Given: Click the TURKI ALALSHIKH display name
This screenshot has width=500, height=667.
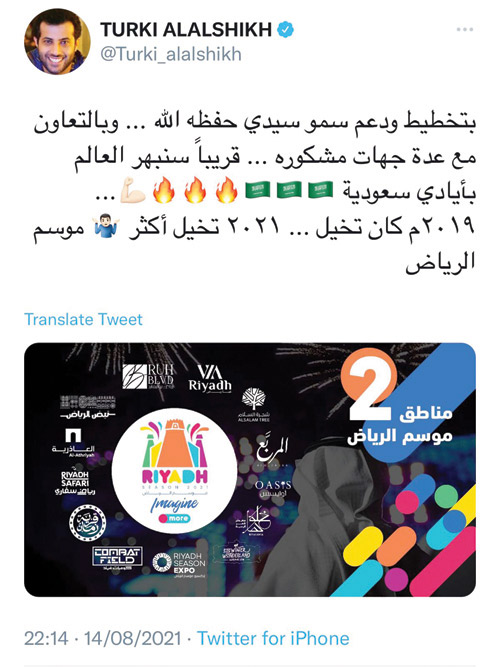Looking at the screenshot, I should (x=186, y=30).
